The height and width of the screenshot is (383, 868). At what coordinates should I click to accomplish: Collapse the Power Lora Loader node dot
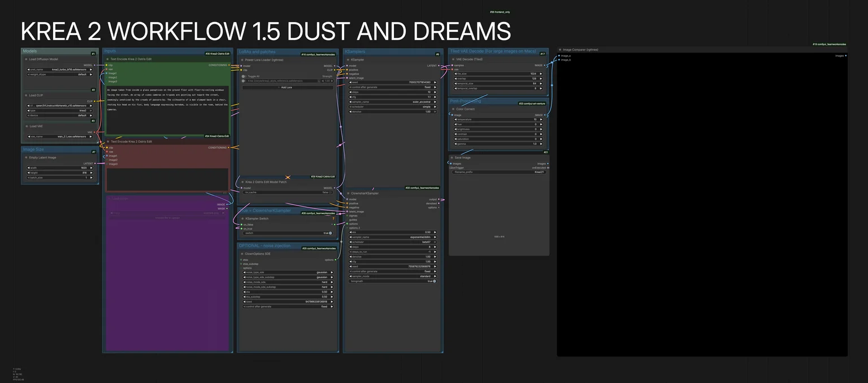click(242, 59)
